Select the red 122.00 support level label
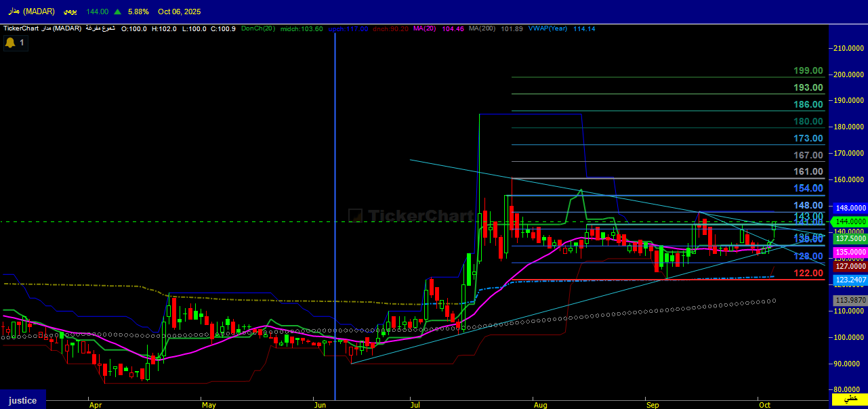Screen dimensions: 868x409 pyautogui.click(x=808, y=273)
